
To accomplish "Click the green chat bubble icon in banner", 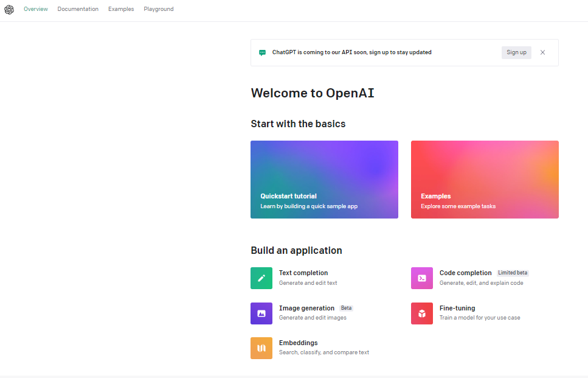I will click(262, 52).
